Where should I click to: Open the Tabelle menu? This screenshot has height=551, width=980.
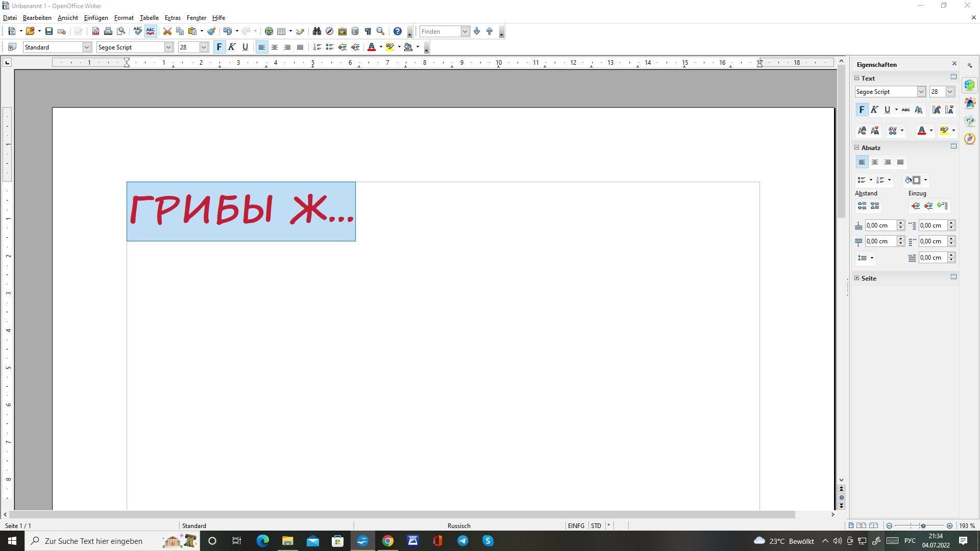pos(149,18)
